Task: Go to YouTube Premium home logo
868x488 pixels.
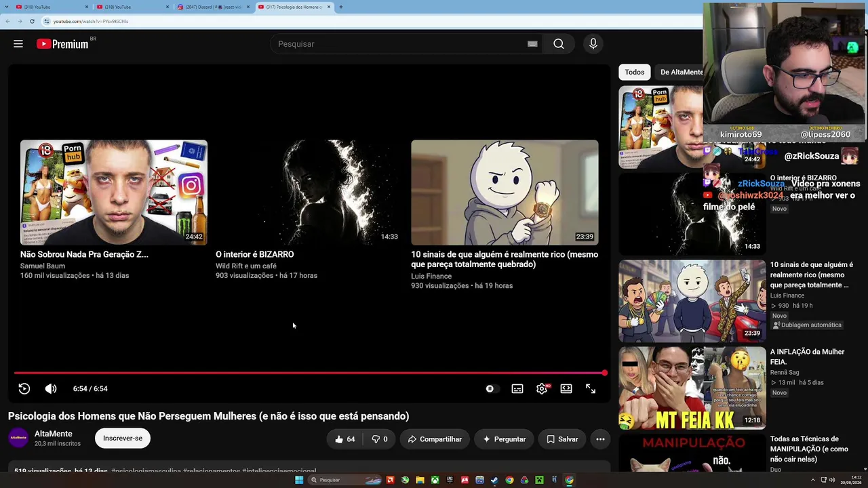Action: pyautogui.click(x=62, y=44)
